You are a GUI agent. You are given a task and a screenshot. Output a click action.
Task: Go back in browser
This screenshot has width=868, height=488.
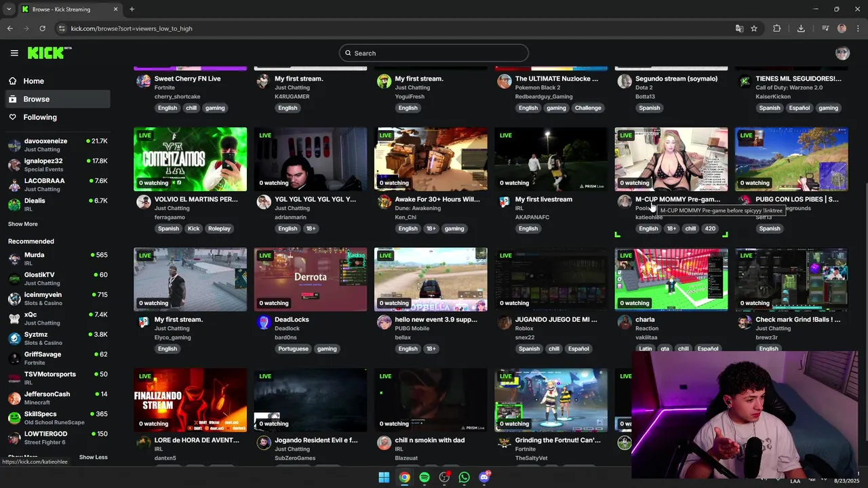[10, 28]
